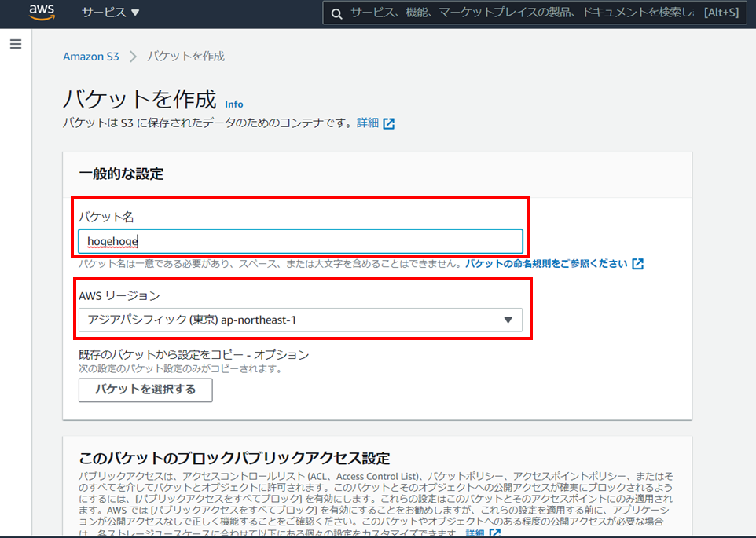756x538 pixels.
Task: Click the region dropdown arrow
Action: click(x=508, y=320)
